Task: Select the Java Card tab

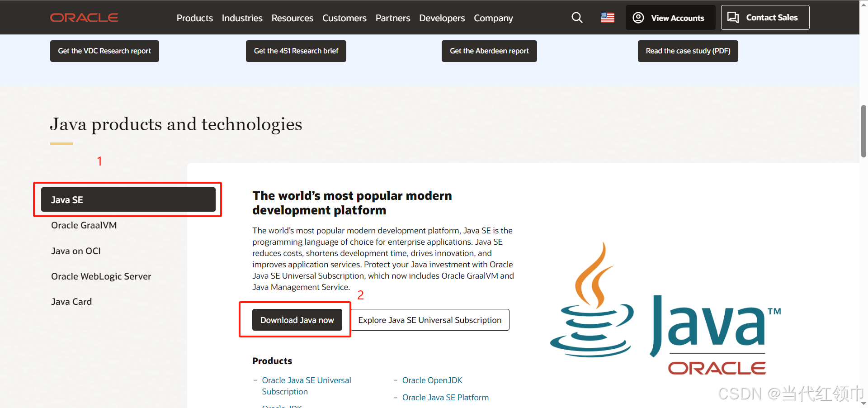Action: point(71,302)
